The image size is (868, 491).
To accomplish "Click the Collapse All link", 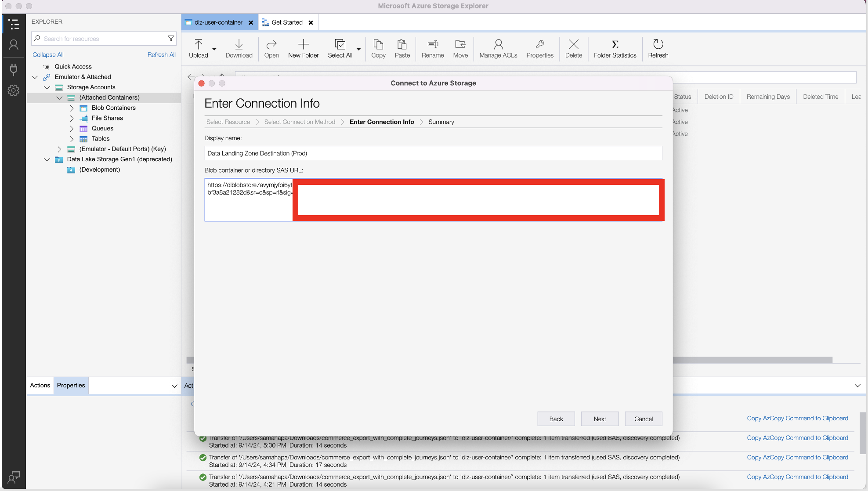I will tap(48, 55).
